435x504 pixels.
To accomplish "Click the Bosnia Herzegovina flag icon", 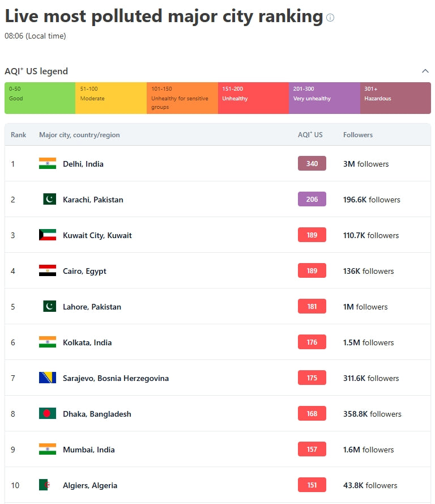I will (48, 378).
